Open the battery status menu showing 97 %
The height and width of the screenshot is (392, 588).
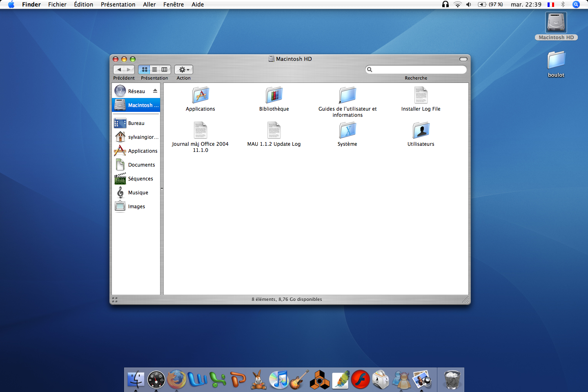pos(490,4)
